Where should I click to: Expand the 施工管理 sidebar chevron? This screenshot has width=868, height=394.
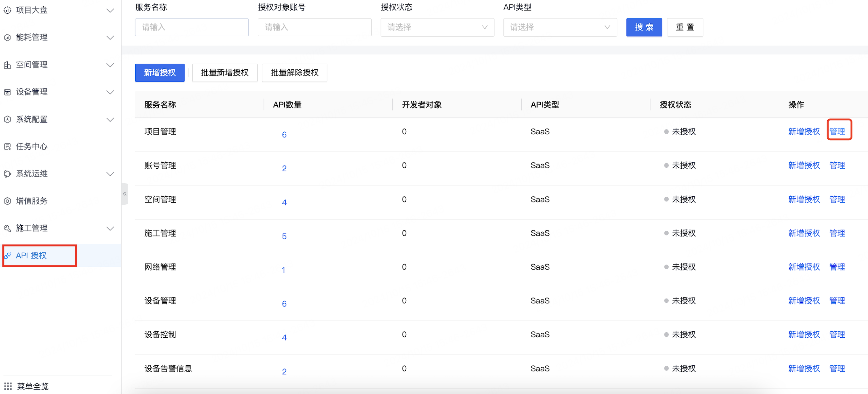pos(110,229)
